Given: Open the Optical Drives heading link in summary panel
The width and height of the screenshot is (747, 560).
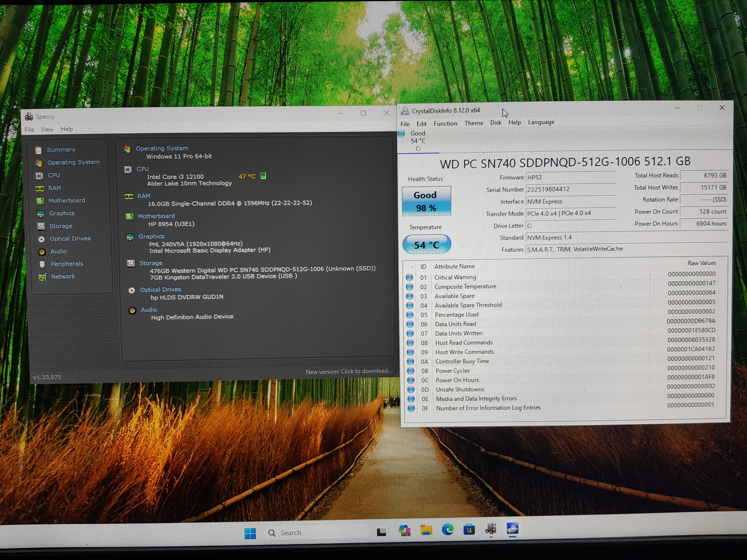Looking at the screenshot, I should click(x=161, y=290).
